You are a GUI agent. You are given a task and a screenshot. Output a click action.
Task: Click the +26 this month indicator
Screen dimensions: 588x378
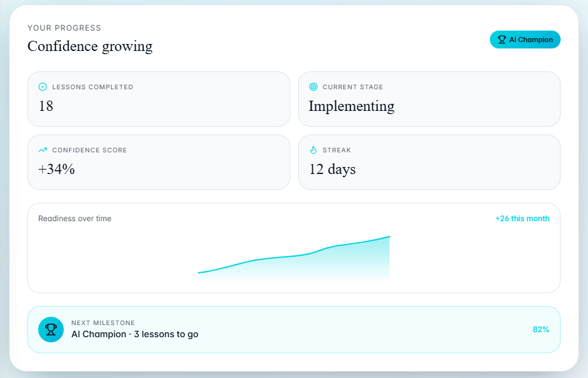522,219
